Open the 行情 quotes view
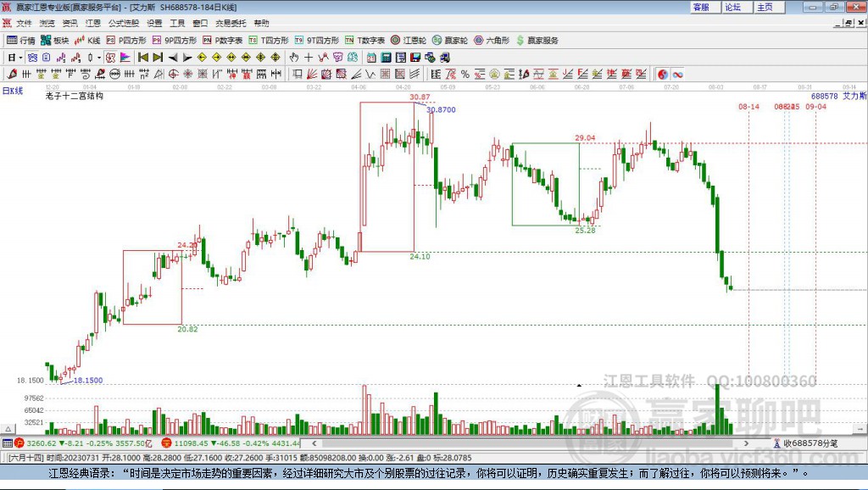 21,41
